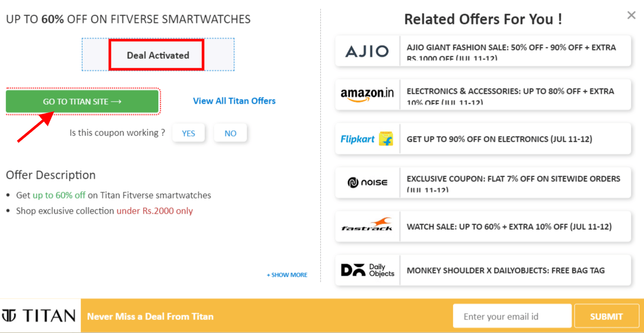Expand description with Show More
Viewport: 644px width, 333px height.
(x=287, y=275)
